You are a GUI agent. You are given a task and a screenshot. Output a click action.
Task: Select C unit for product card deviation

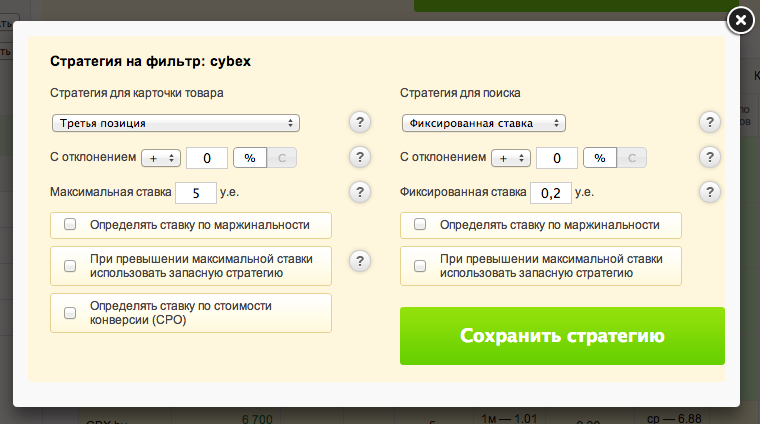[282, 158]
